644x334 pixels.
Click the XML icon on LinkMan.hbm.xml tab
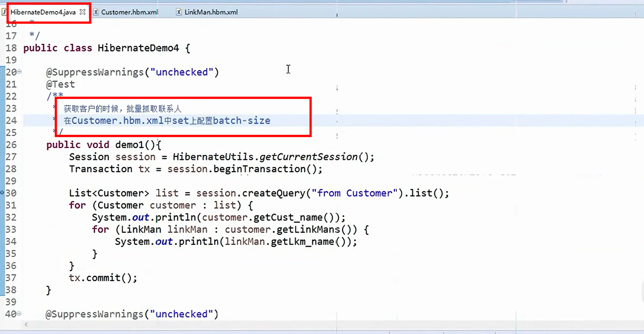coord(179,12)
